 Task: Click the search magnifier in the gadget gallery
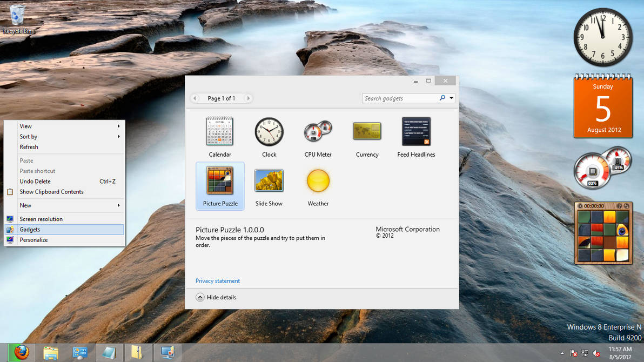point(442,98)
